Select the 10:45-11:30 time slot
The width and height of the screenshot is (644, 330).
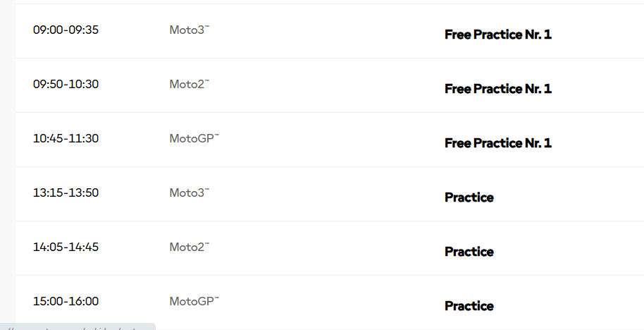66,138
